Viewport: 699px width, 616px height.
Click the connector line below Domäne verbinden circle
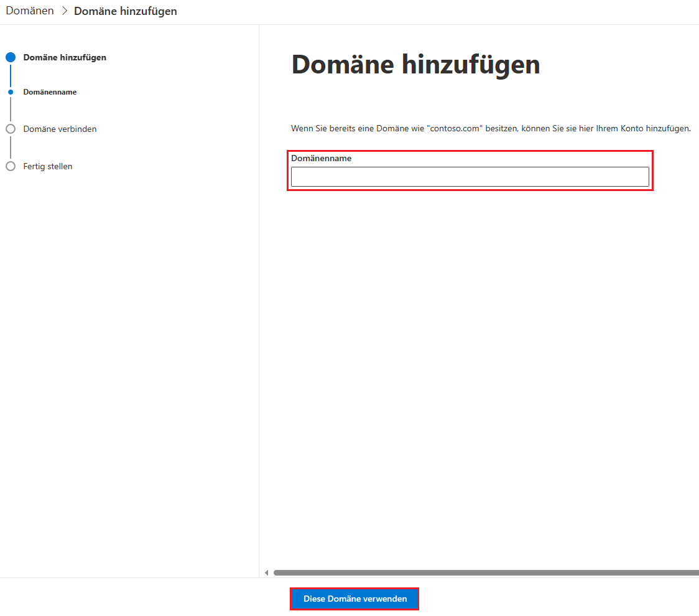point(11,147)
